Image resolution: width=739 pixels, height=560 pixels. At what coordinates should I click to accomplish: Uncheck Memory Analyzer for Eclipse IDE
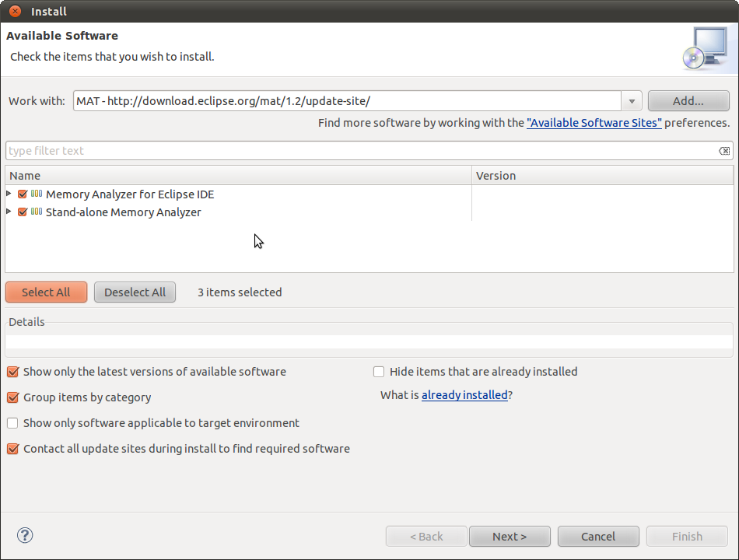pos(23,194)
